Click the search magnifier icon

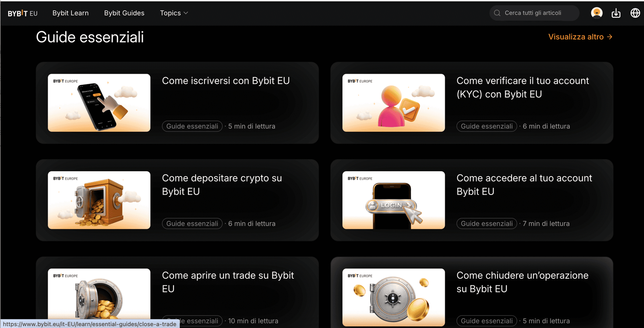pyautogui.click(x=497, y=13)
